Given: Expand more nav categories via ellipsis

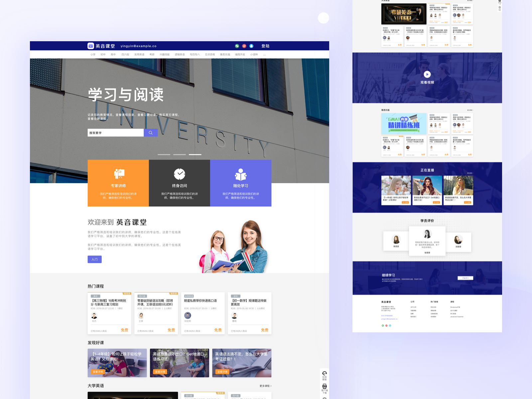Looking at the screenshot, I should point(265,55).
